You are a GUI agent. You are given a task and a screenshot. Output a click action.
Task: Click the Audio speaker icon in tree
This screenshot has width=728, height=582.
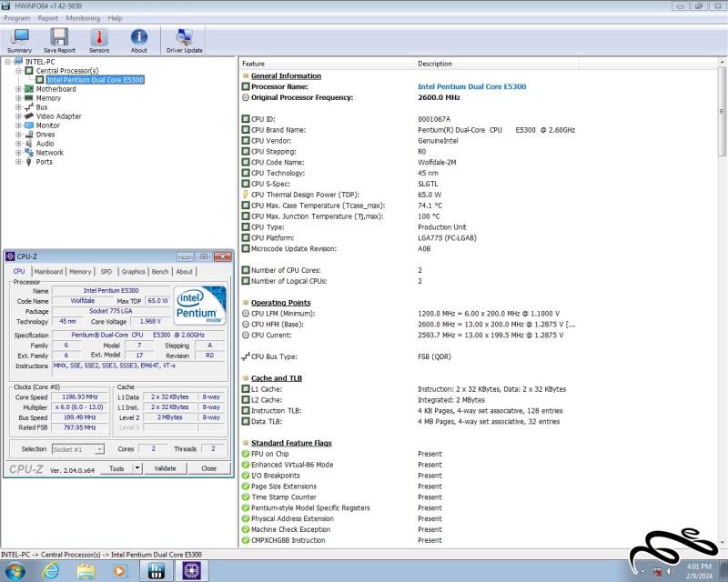coord(29,144)
